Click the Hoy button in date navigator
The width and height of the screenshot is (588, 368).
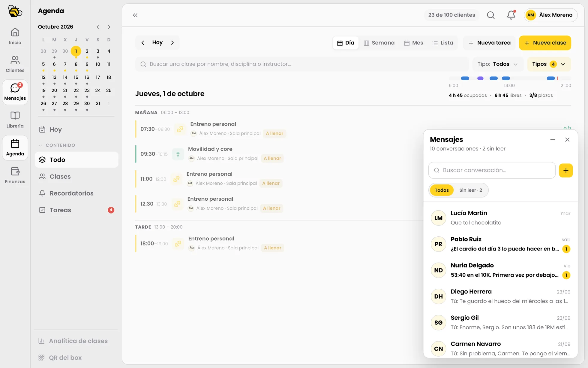(157, 43)
